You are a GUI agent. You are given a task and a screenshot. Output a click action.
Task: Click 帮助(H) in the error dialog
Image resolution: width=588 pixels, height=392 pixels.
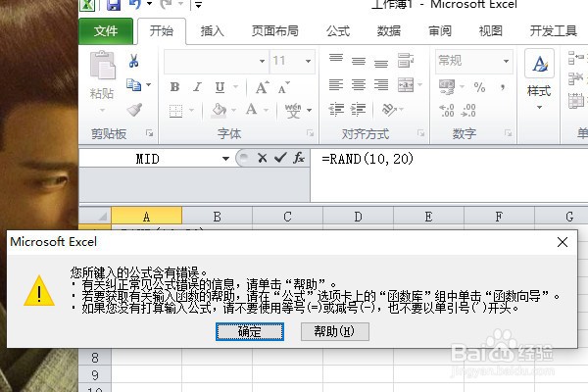tap(334, 331)
